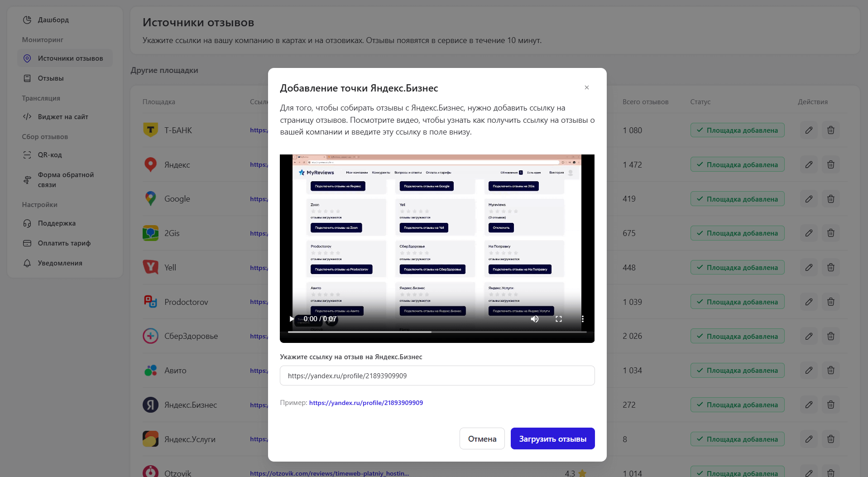The image size is (868, 477).
Task: Enter fullscreen mode for the video
Action: click(x=559, y=319)
